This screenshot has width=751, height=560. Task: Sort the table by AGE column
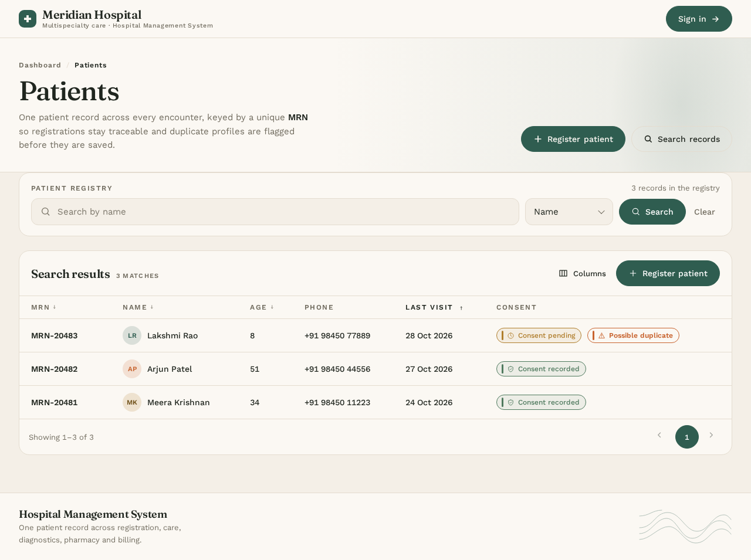tap(262, 307)
